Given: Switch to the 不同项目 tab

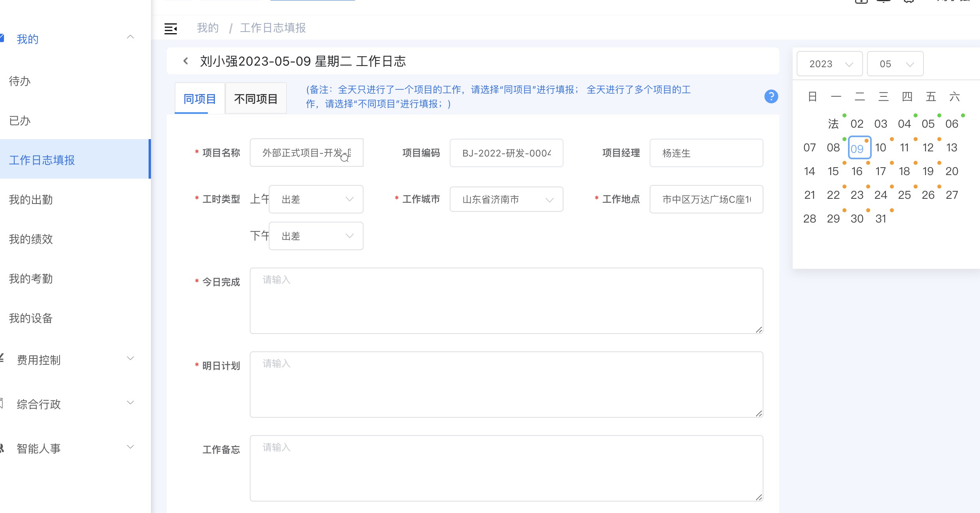Looking at the screenshot, I should point(256,98).
